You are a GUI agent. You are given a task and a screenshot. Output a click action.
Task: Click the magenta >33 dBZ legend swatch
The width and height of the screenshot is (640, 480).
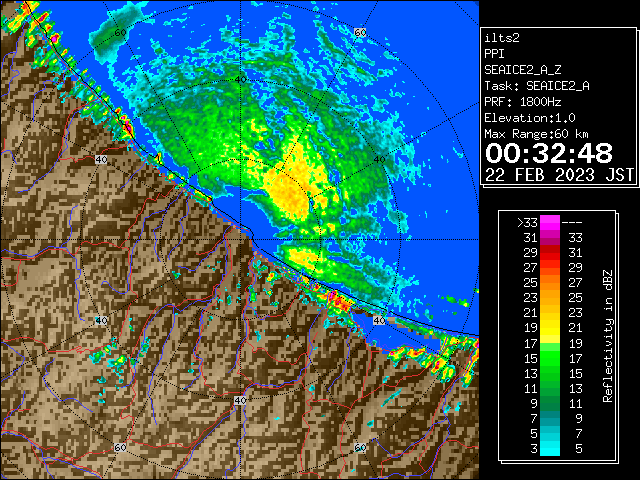tap(550, 222)
